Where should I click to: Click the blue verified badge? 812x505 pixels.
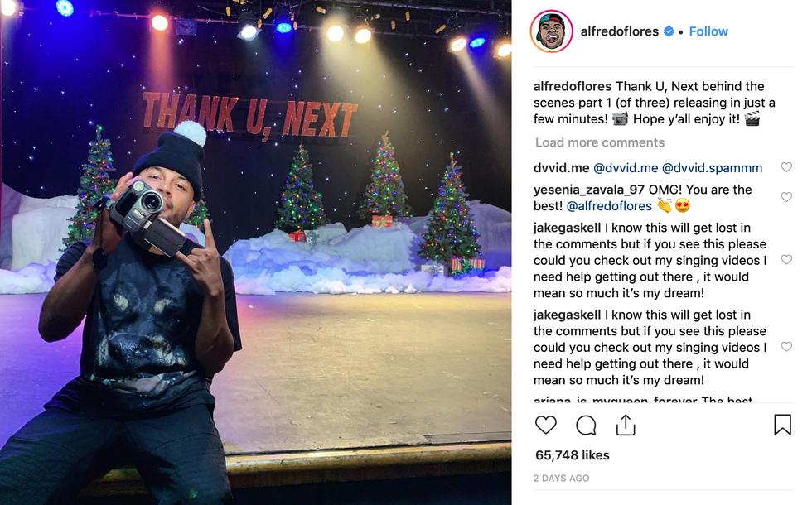click(x=669, y=31)
